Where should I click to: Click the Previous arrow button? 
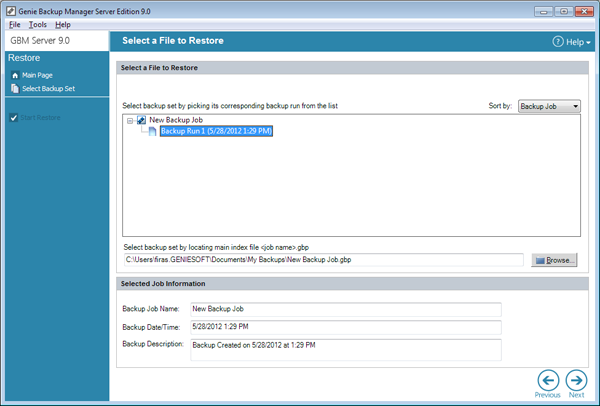pyautogui.click(x=548, y=380)
